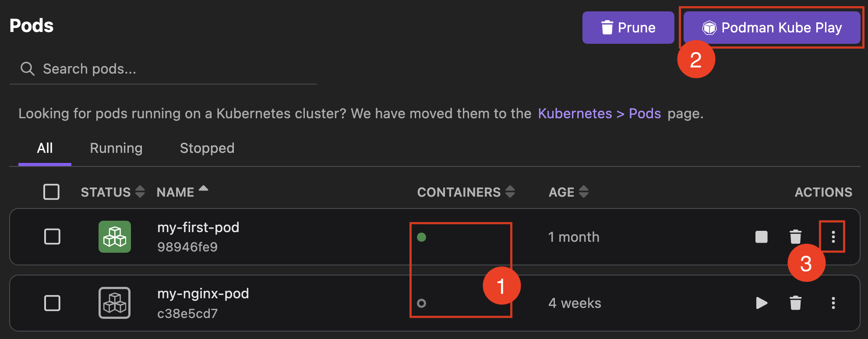Click the Podman Kube Play button
Screen dimensions: 868x339
[772, 28]
